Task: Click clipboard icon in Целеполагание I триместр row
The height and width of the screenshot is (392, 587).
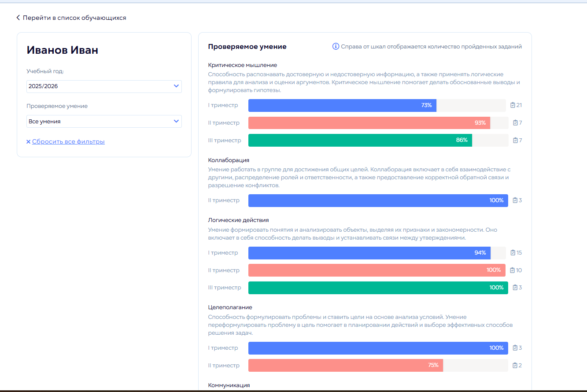Action: click(515, 348)
